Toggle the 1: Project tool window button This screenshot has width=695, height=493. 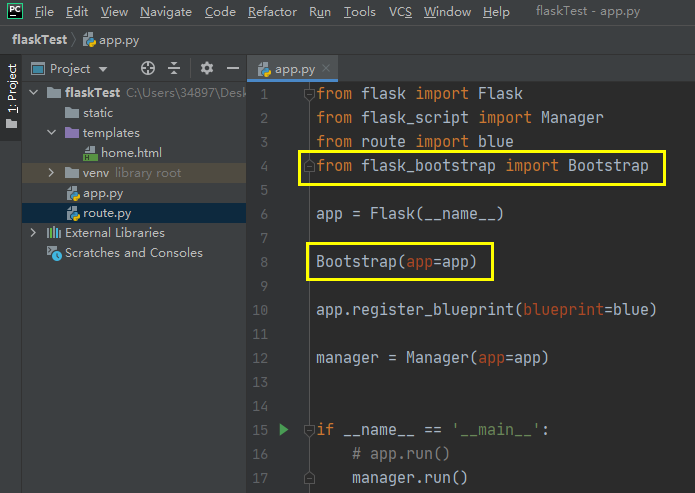(11, 96)
